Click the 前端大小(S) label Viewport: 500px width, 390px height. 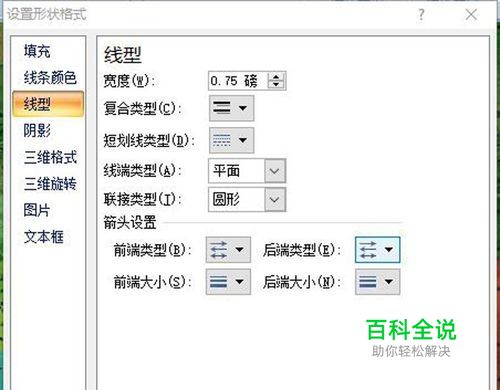coord(153,282)
